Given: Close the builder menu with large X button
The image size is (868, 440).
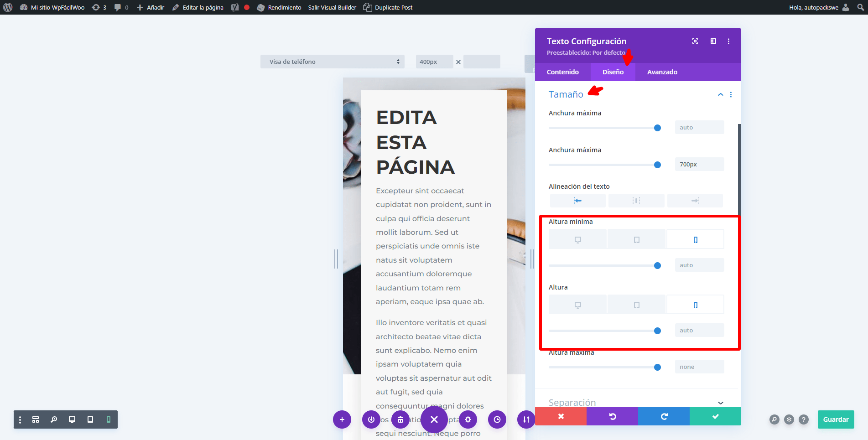Looking at the screenshot, I should (x=434, y=419).
